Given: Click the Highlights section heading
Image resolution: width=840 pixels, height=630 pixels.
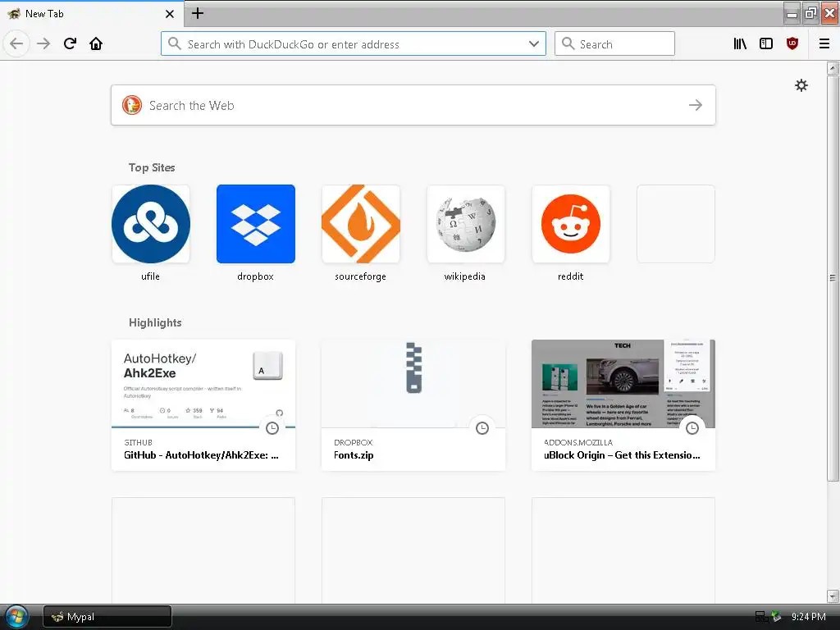Looking at the screenshot, I should pos(155,322).
